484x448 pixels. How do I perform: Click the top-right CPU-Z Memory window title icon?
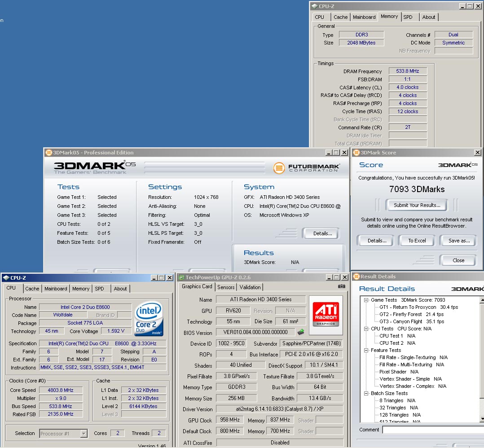(x=315, y=6)
